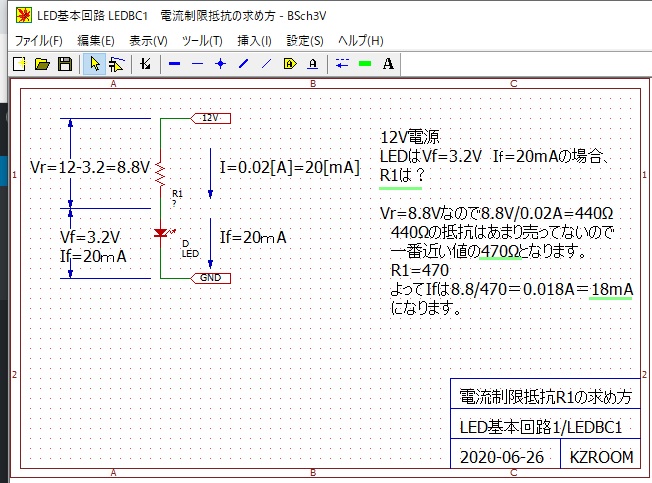Click the New document icon
The width and height of the screenshot is (652, 483).
pos(18,64)
